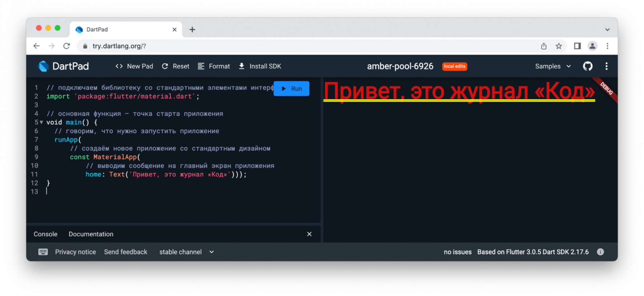Click the red output text preview

click(459, 91)
